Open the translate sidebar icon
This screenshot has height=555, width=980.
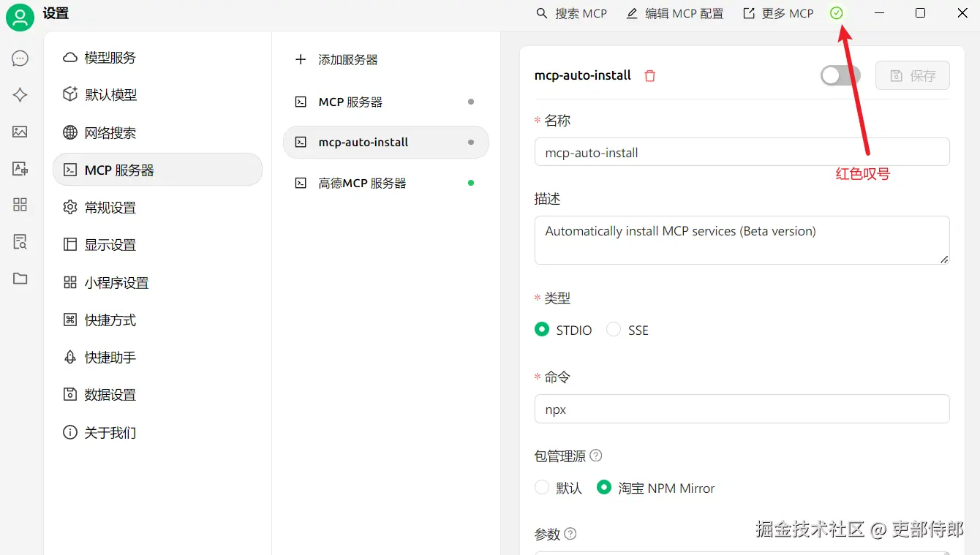coord(20,169)
